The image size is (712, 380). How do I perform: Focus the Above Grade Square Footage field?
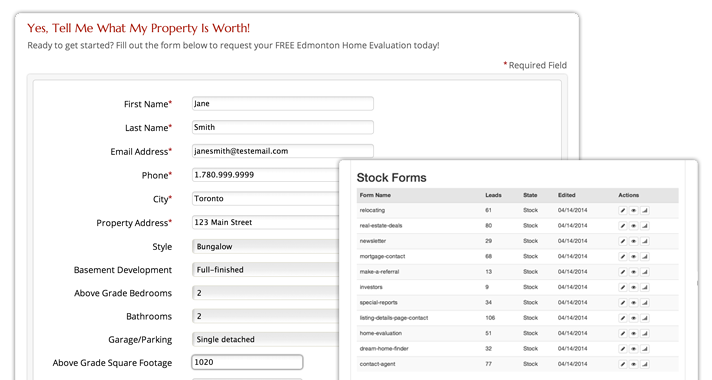[x=247, y=362]
